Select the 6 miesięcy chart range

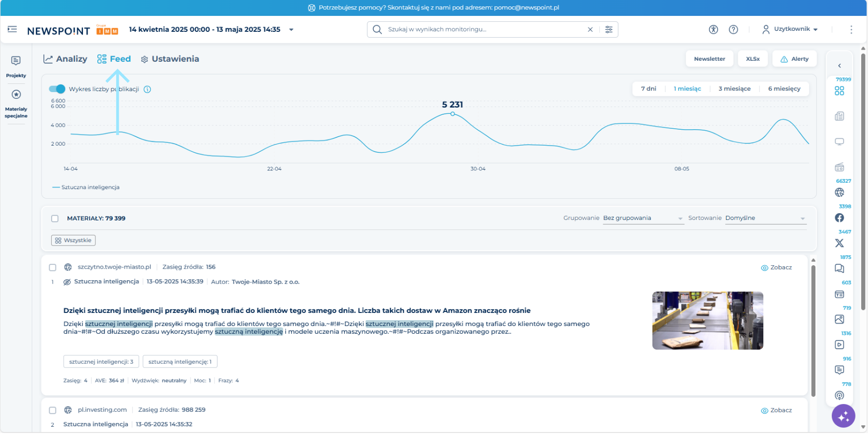pos(784,89)
